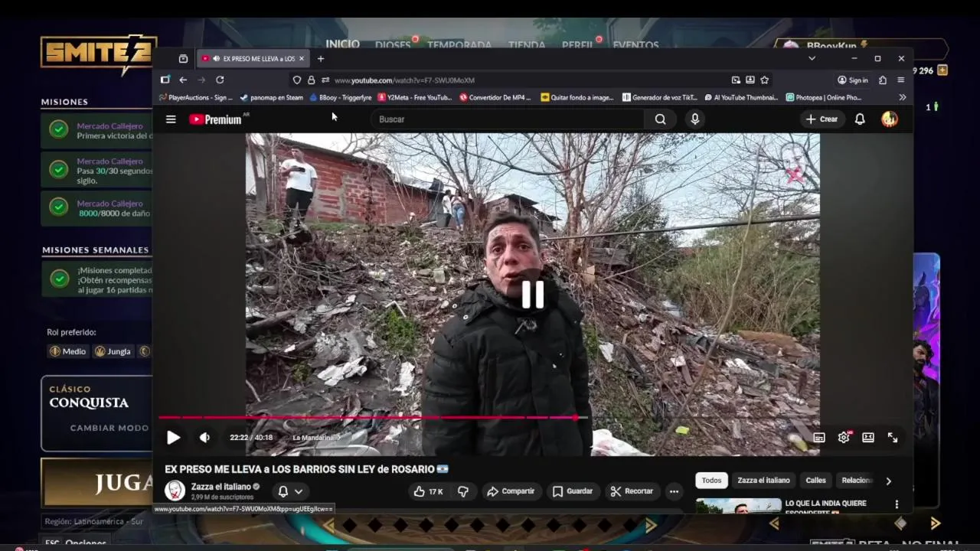Viewport: 980px width, 551px height.
Task: Enter fullscreen from the player controls
Action: point(893,438)
